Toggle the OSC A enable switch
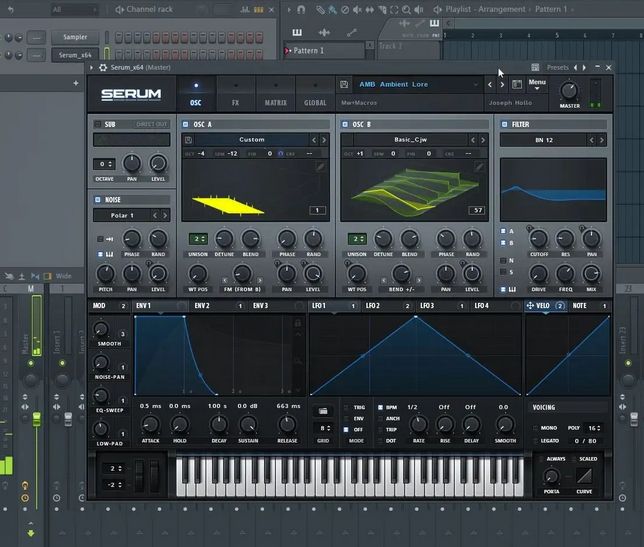Screen dimensions: 644x547 [x=186, y=124]
